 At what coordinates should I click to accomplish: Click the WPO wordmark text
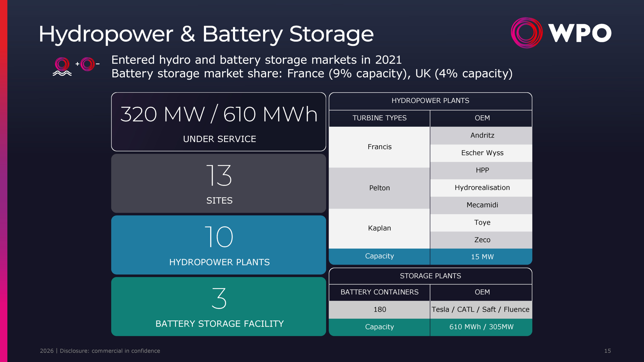580,33
